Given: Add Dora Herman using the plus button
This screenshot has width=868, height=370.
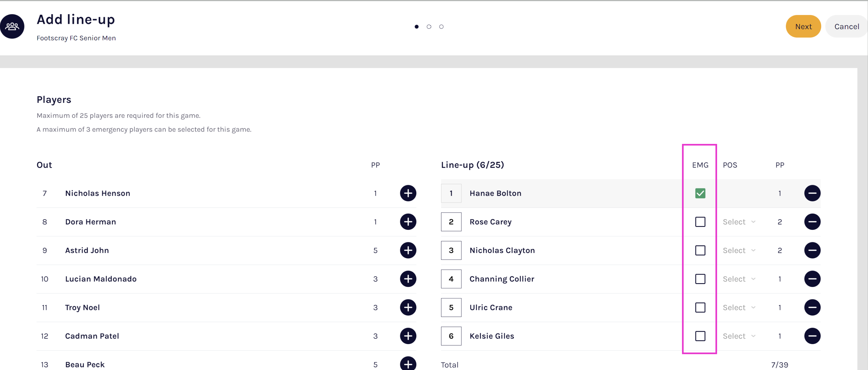Looking at the screenshot, I should point(408,222).
